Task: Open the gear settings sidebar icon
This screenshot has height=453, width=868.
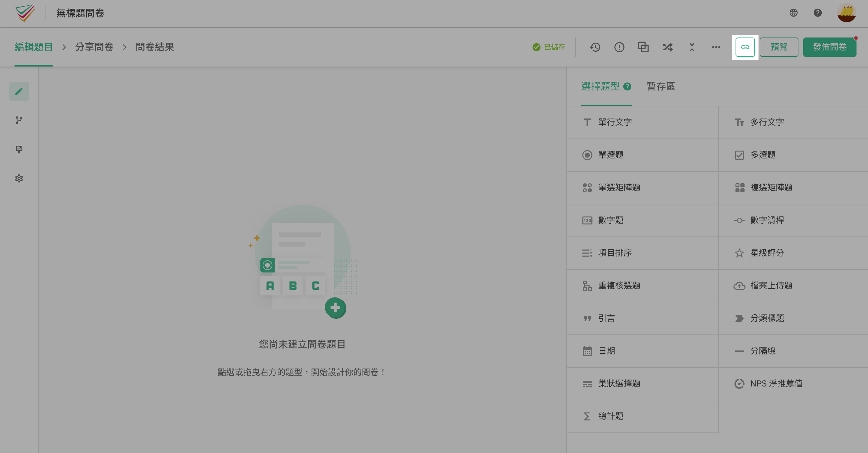Action: [19, 178]
